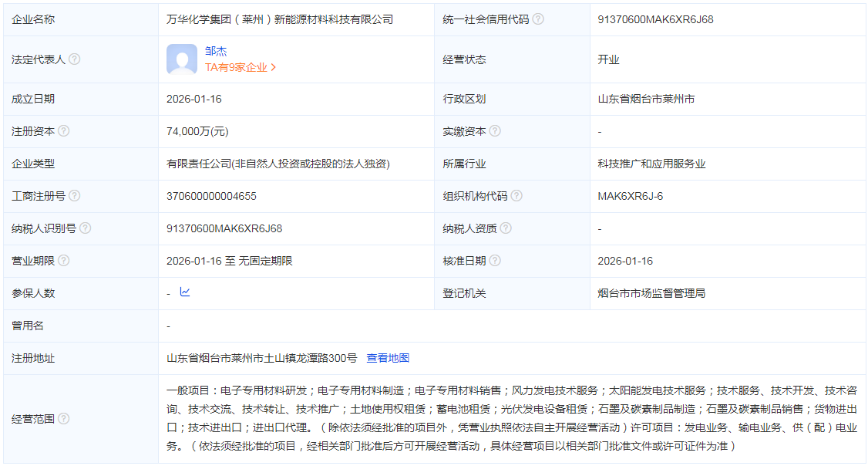Screen dimensions: 868x466
Task: Open 查看地图 link for registered address
Action: [x=388, y=358]
